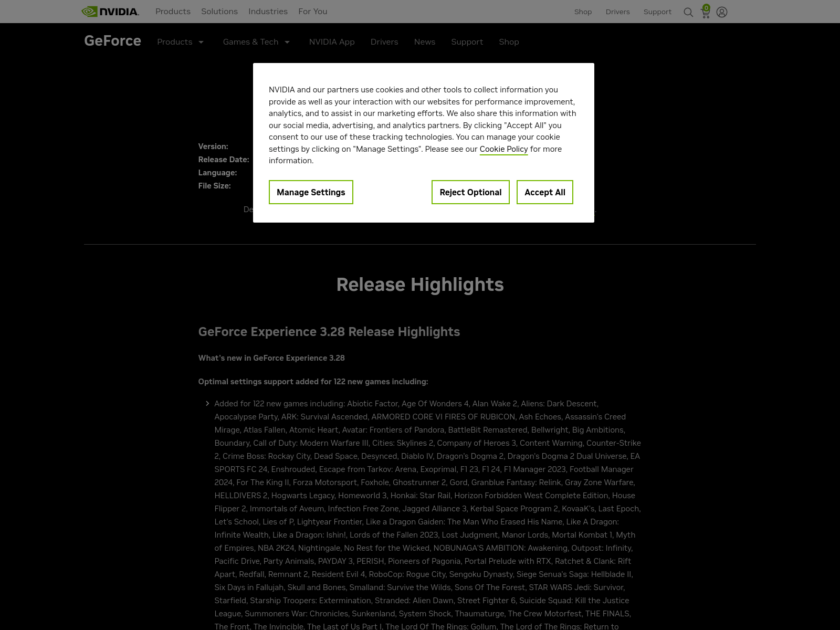Expand the GeForce Products dropdown arrow
This screenshot has height=630, width=840.
201,42
